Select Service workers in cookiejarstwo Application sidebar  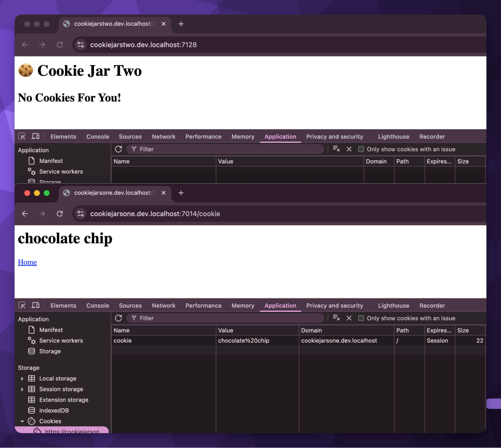[x=61, y=171]
